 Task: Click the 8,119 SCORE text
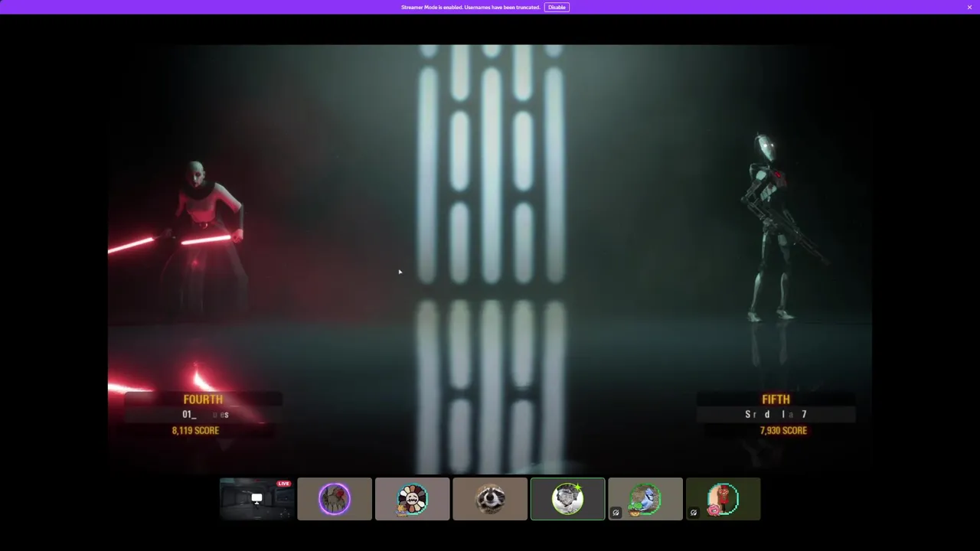click(x=195, y=431)
